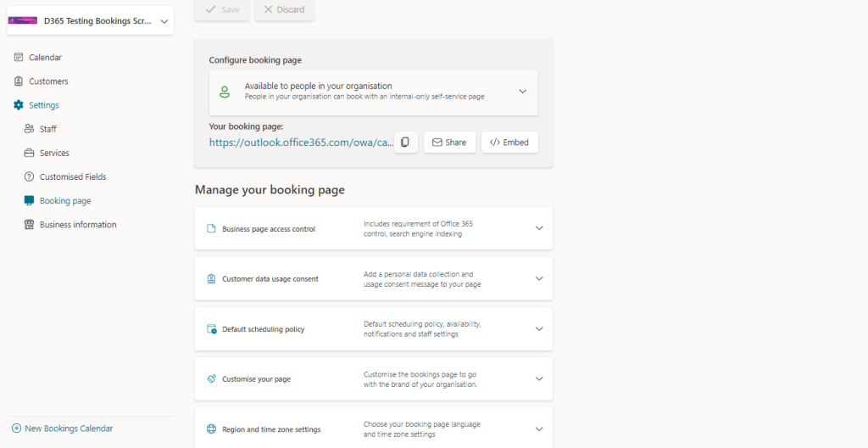The image size is (868, 448).
Task: Expand Business page access control section
Action: pyautogui.click(x=538, y=228)
